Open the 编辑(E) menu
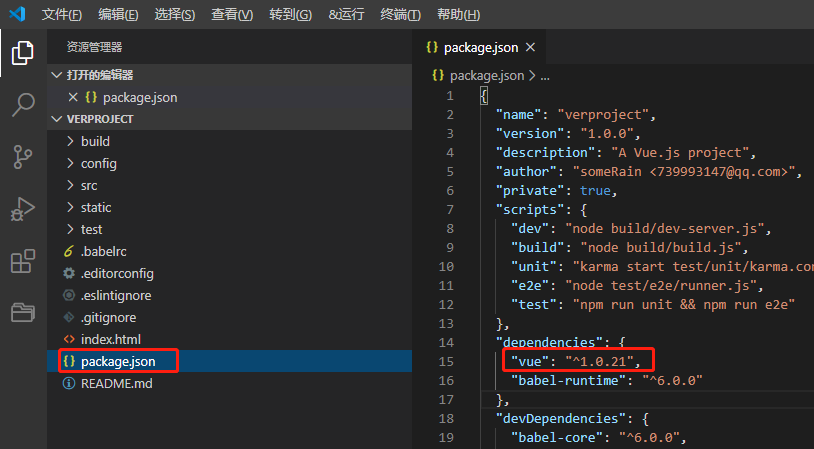This screenshot has height=449, width=814. point(118,15)
